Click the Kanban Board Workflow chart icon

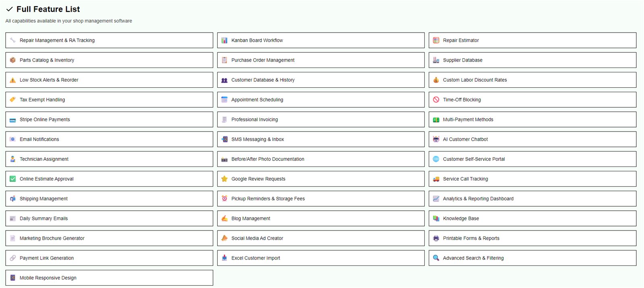(x=225, y=40)
